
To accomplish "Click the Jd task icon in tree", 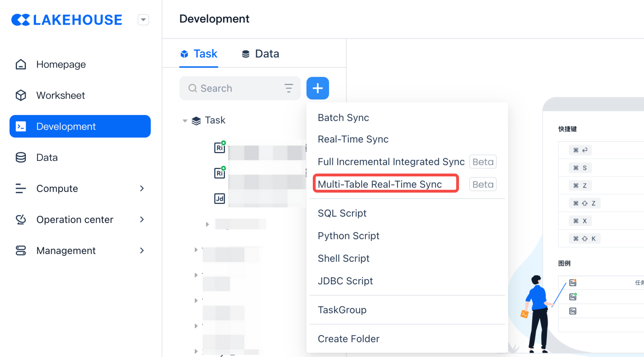I will (x=219, y=199).
